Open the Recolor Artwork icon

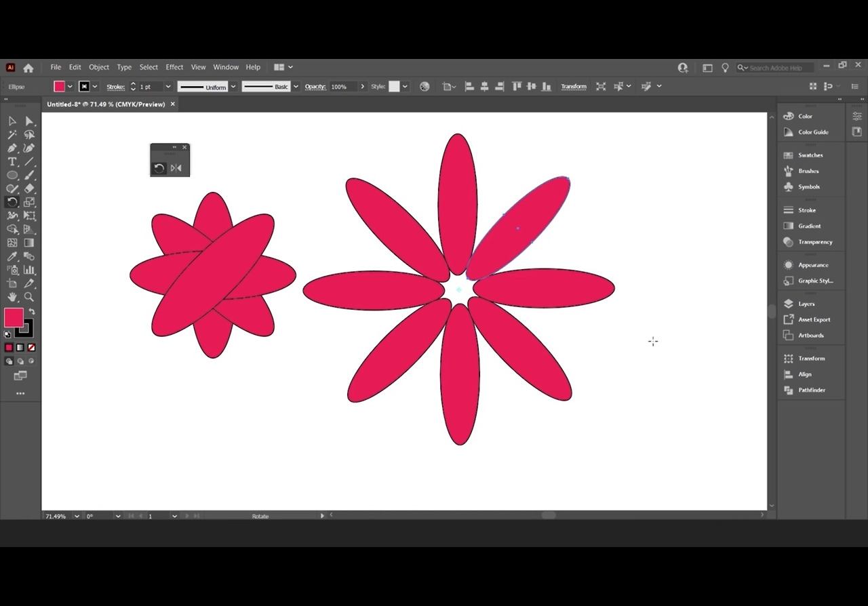(425, 87)
